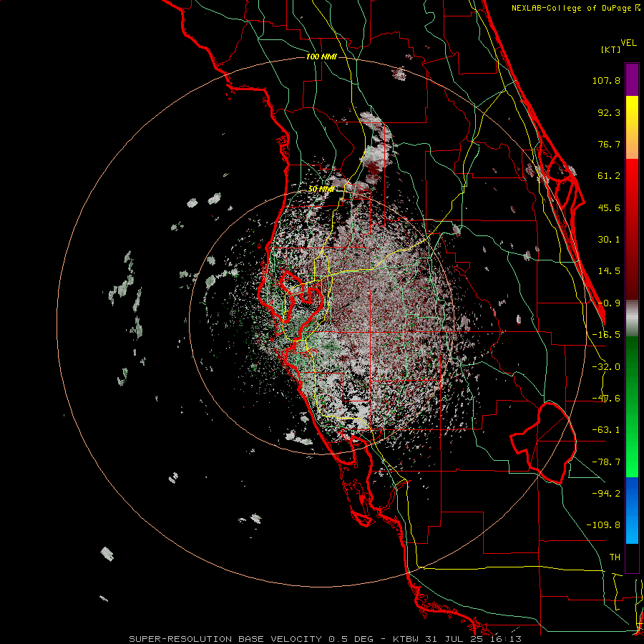Click the -63.1 velocity scale value
The image size is (644, 644).
tap(606, 430)
